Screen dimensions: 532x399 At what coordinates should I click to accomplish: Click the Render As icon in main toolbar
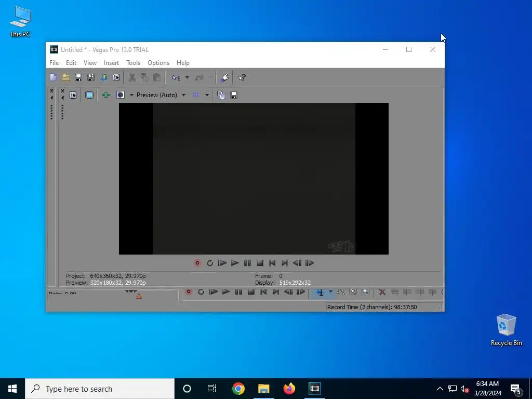103,77
